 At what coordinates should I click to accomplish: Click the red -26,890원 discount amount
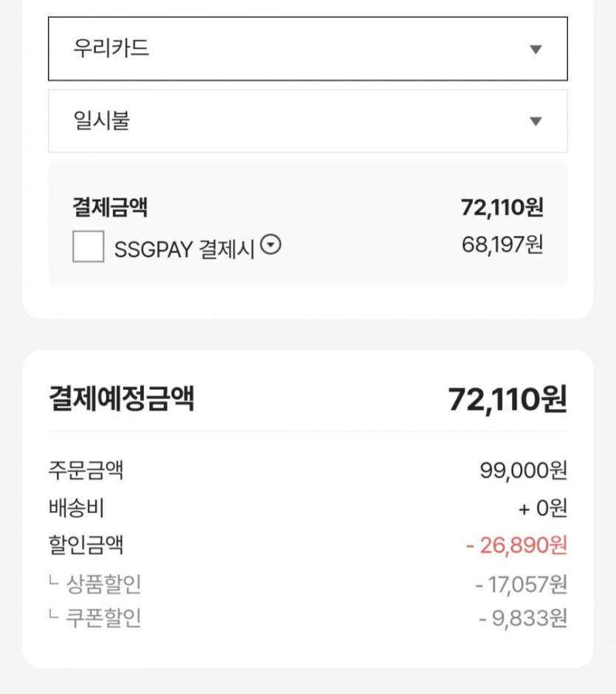pos(516,546)
